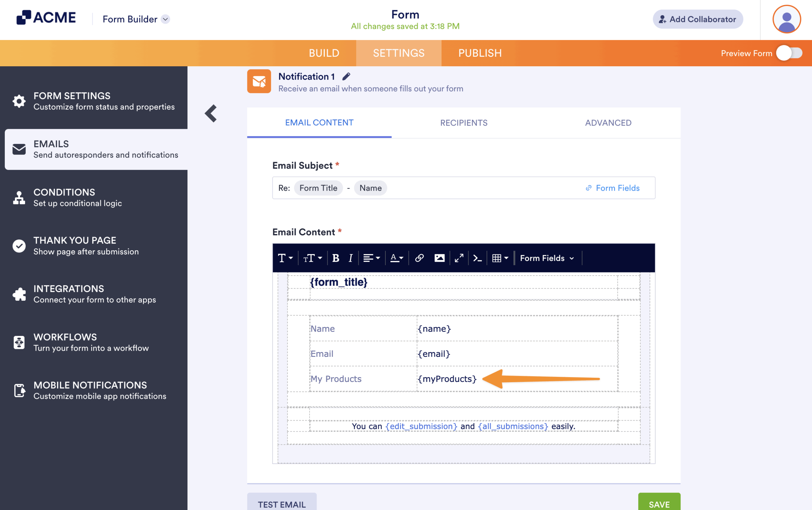Click the insert link icon in editor toolbar
The image size is (812, 510).
(419, 258)
